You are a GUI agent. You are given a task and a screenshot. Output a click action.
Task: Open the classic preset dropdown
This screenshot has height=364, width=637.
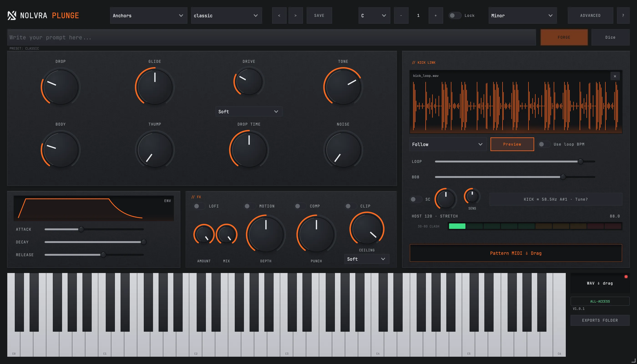[x=227, y=15]
